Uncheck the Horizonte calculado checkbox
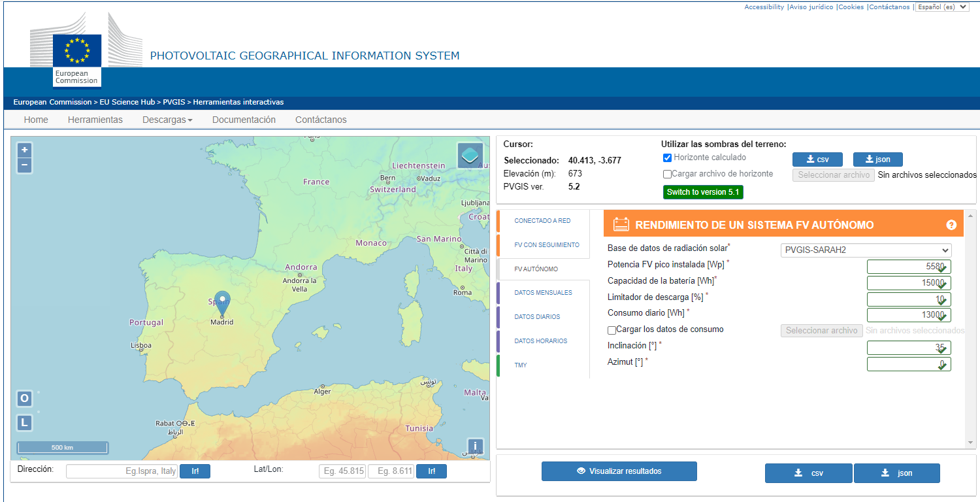 point(667,158)
